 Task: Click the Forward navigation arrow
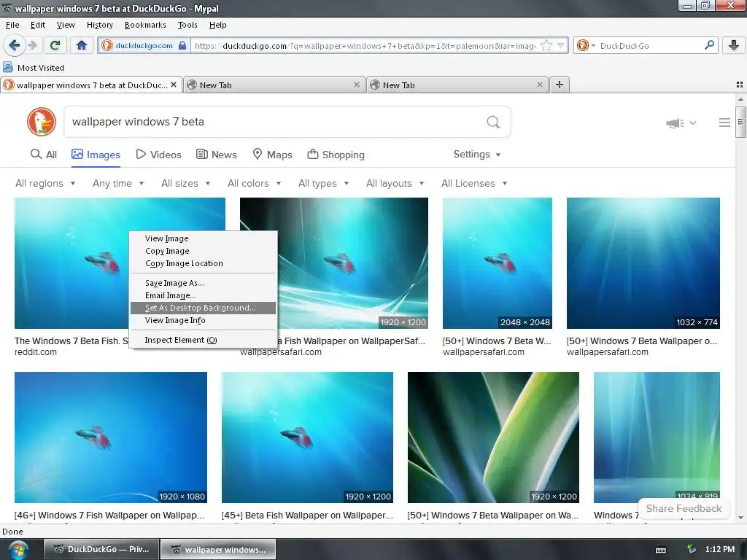coord(32,45)
